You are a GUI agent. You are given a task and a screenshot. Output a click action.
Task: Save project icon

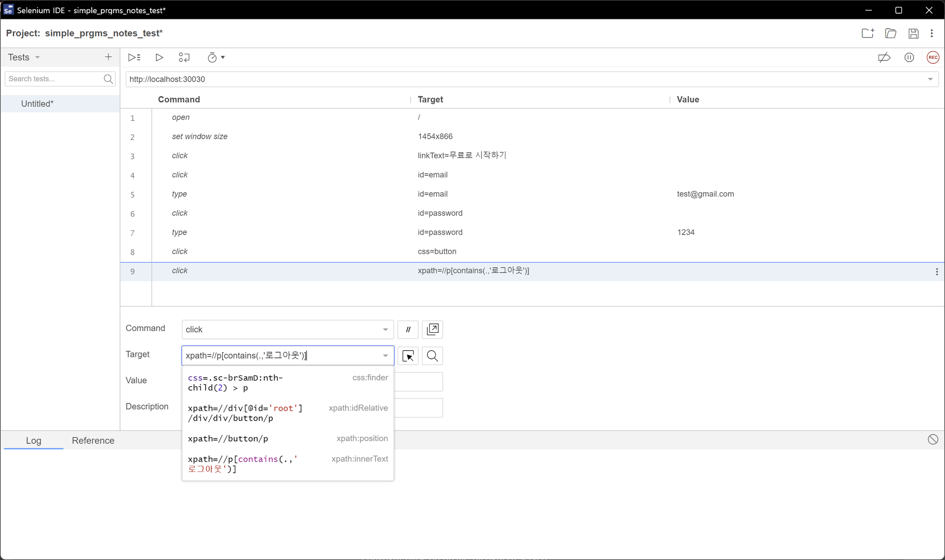pyautogui.click(x=913, y=33)
